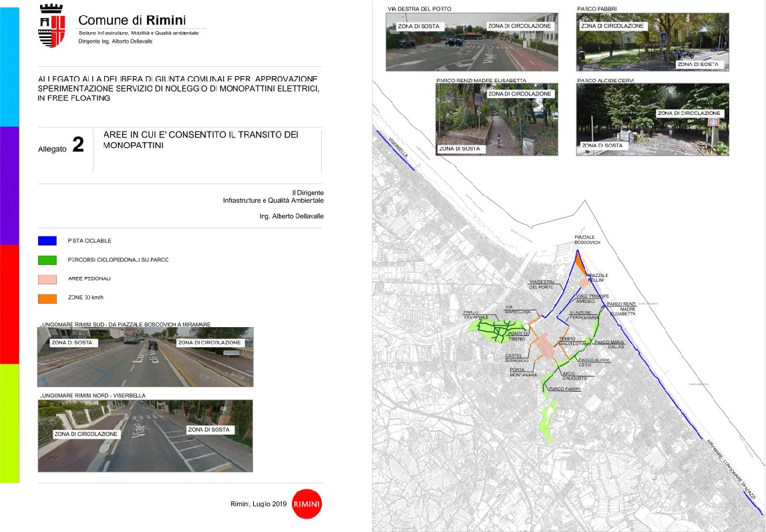
Task: Click the "VISERBELLA" label on the map
Action: coord(398,147)
